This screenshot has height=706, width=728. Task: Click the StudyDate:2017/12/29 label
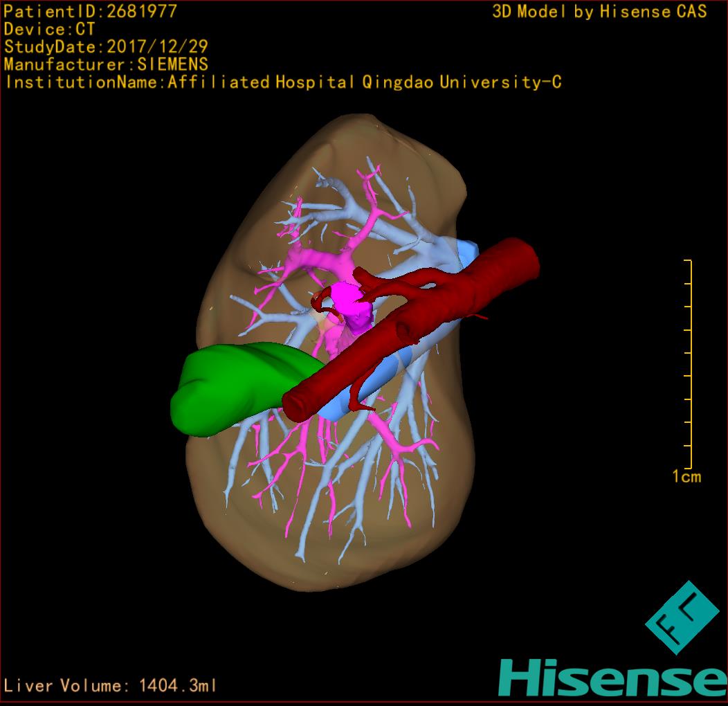tap(106, 47)
